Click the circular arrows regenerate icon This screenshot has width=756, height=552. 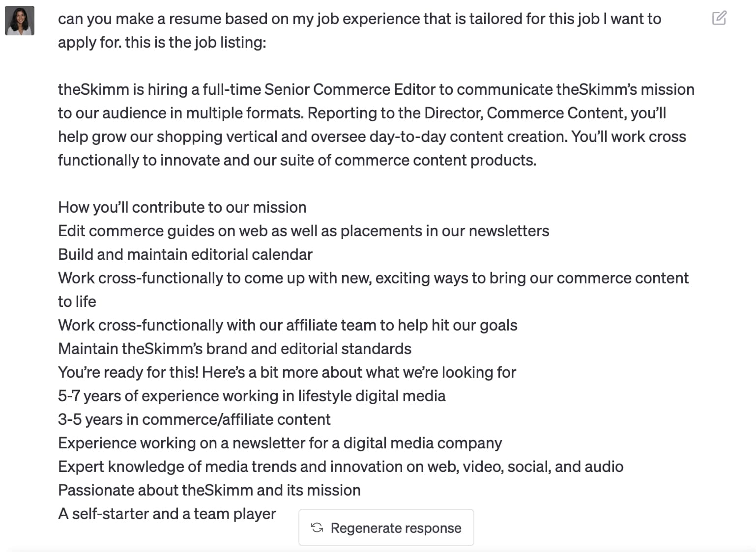(x=317, y=527)
